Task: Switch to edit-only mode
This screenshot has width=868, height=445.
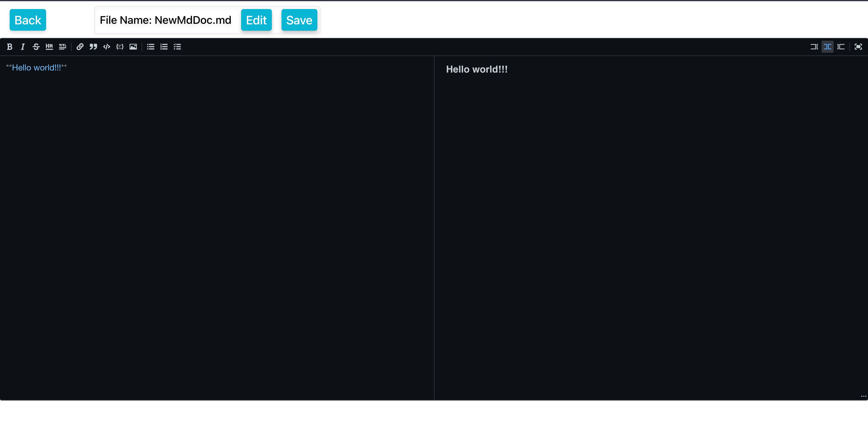Action: tap(814, 47)
